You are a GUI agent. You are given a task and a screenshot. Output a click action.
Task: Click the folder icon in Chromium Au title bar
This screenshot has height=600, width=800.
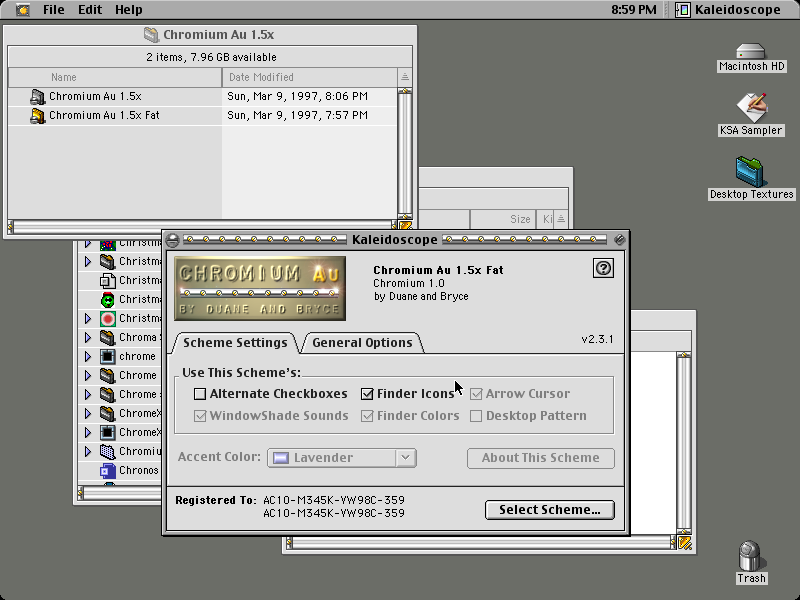151,35
